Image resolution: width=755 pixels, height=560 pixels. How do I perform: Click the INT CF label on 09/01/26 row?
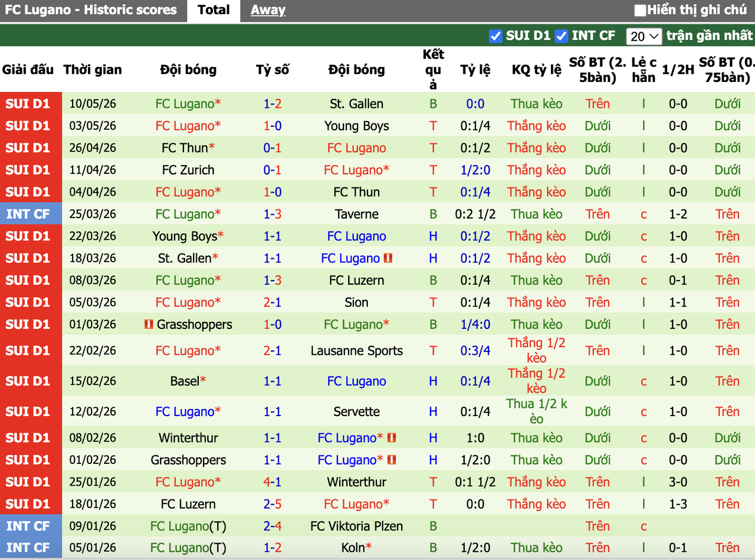point(28,526)
